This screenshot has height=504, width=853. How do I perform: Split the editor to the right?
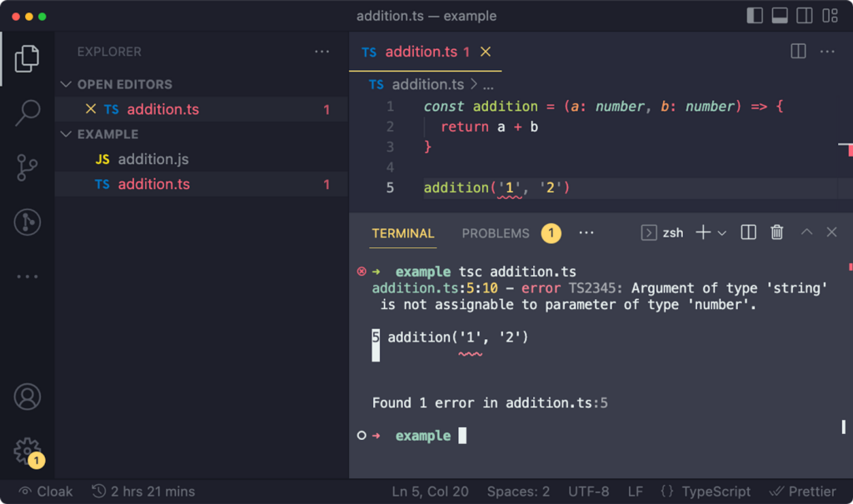click(x=798, y=52)
